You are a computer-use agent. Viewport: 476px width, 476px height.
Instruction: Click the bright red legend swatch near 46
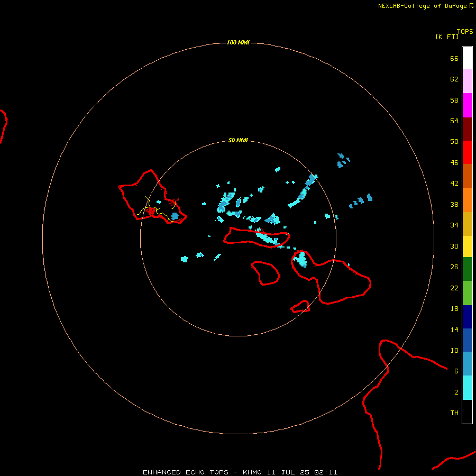(467, 152)
